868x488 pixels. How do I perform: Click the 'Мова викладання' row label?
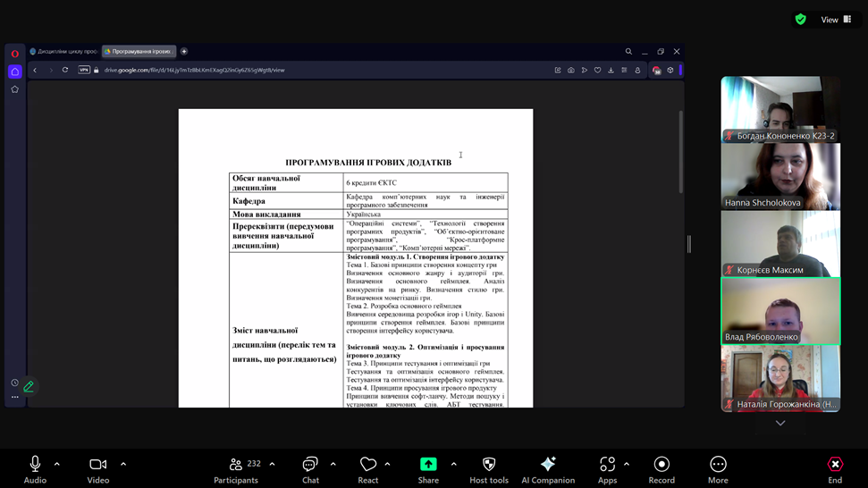(266, 215)
